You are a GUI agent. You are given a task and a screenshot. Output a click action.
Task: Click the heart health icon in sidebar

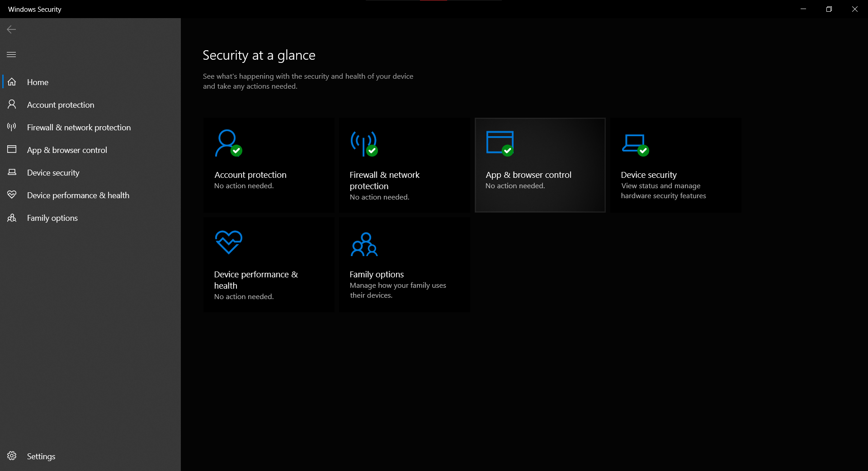12,195
